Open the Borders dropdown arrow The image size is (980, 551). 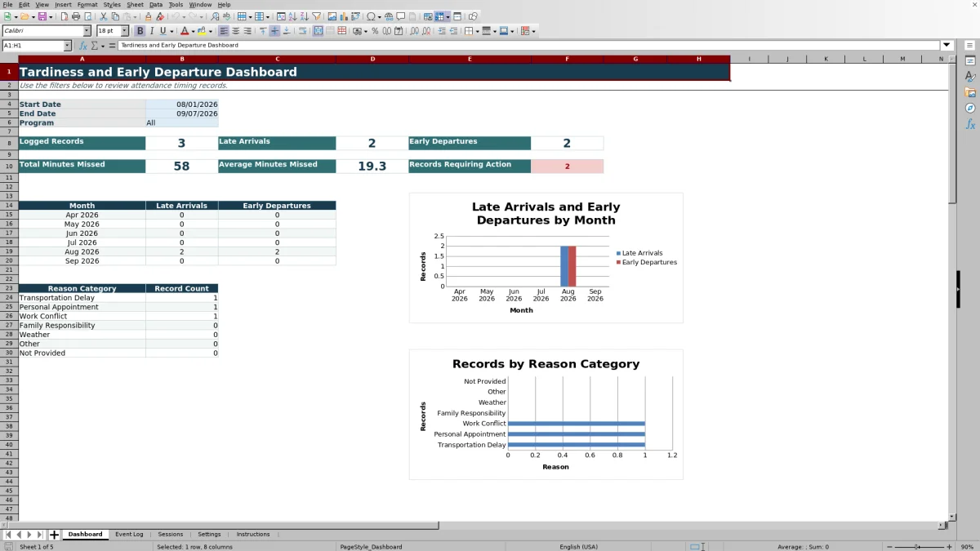point(476,31)
